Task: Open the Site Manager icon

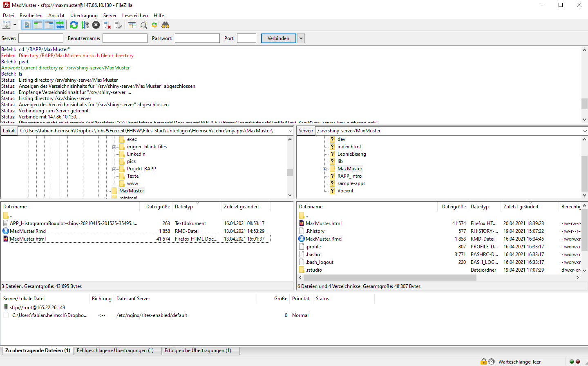Action: tap(7, 25)
